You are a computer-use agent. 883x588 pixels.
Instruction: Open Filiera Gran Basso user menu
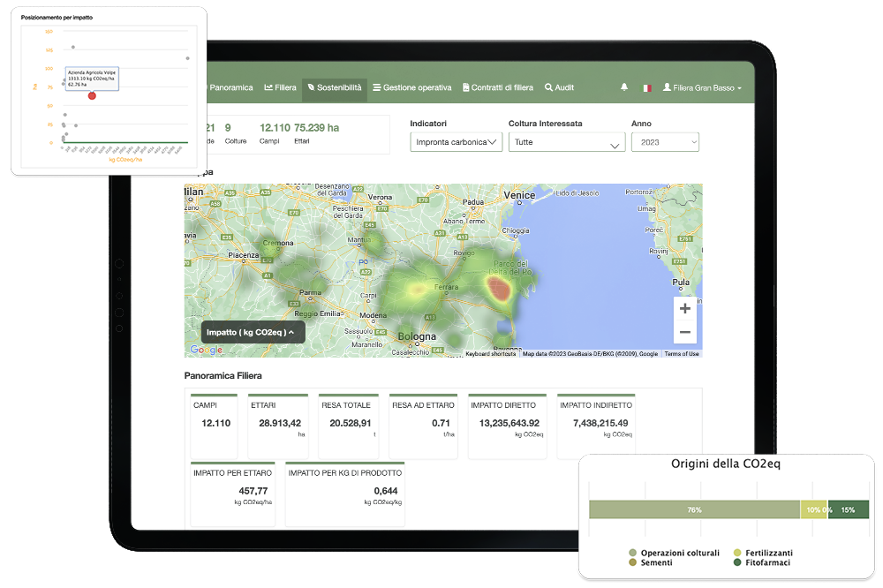pos(702,88)
